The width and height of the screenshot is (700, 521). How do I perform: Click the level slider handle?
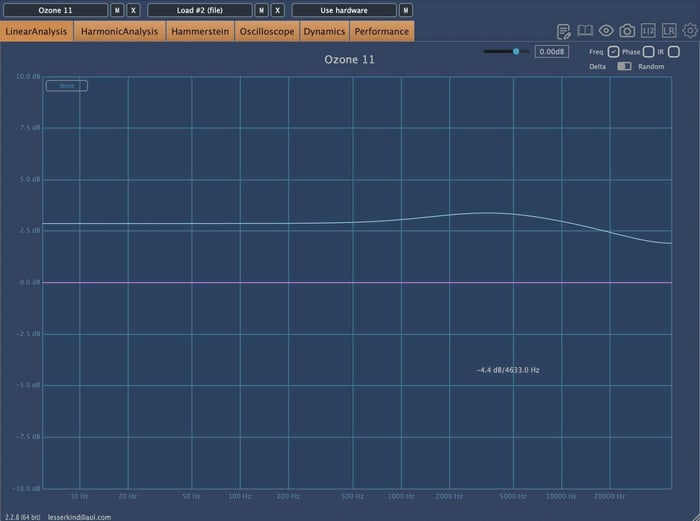516,51
